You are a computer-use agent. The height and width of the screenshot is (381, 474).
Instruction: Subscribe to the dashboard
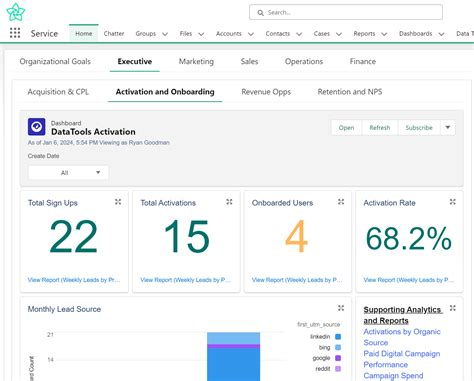tap(419, 127)
